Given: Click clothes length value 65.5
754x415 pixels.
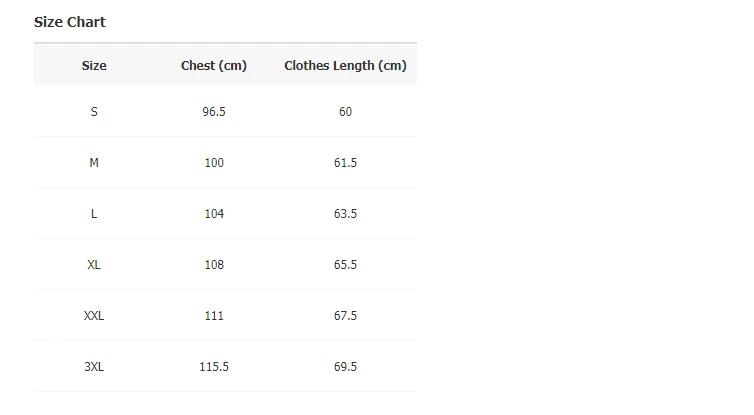Looking at the screenshot, I should (x=345, y=265).
